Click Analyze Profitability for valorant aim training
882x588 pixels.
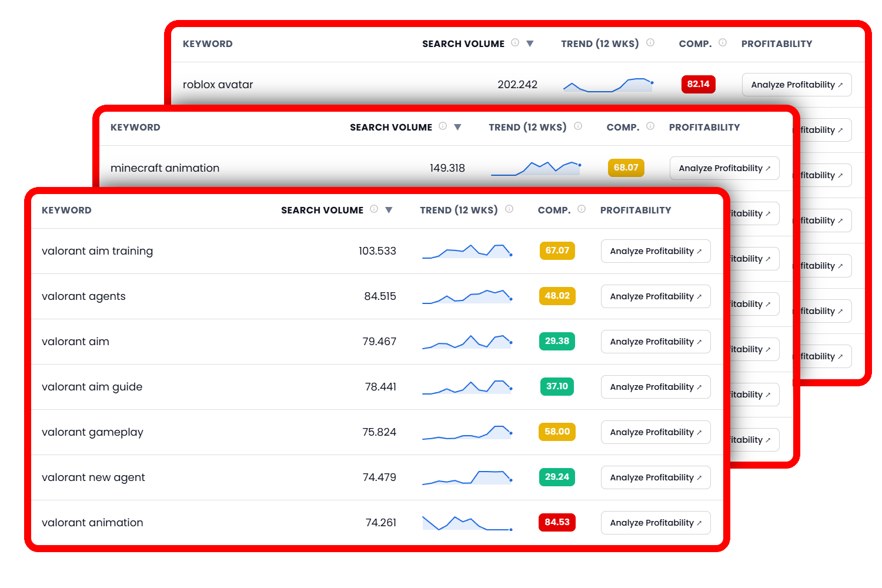tap(655, 250)
